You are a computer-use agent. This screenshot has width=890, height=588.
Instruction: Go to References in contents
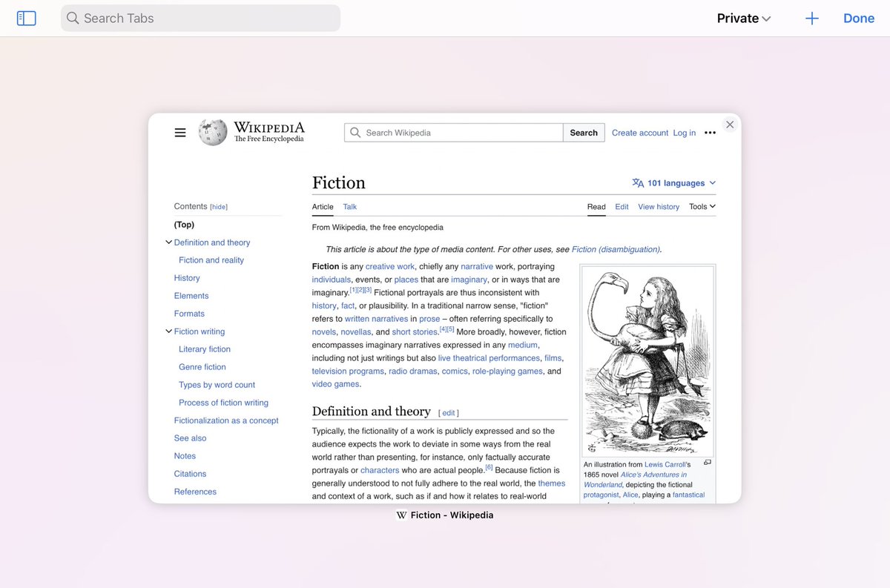[x=195, y=492]
